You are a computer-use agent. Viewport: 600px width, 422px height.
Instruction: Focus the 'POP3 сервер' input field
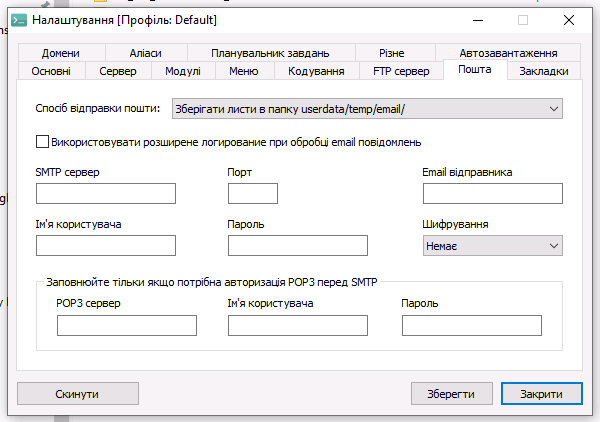[126, 325]
